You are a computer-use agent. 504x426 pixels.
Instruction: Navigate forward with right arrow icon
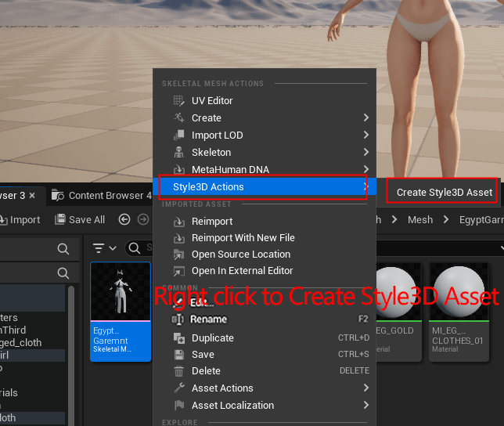click(143, 219)
